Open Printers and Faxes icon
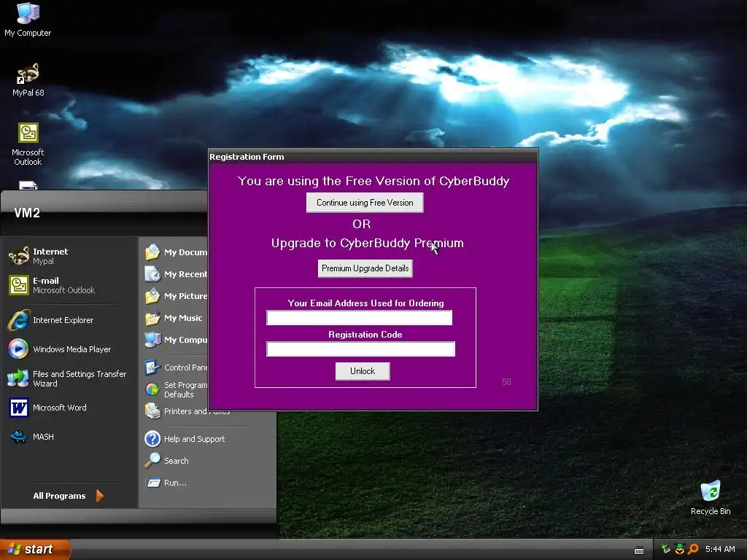Screen dimensions: 747x560 [x=153, y=411]
